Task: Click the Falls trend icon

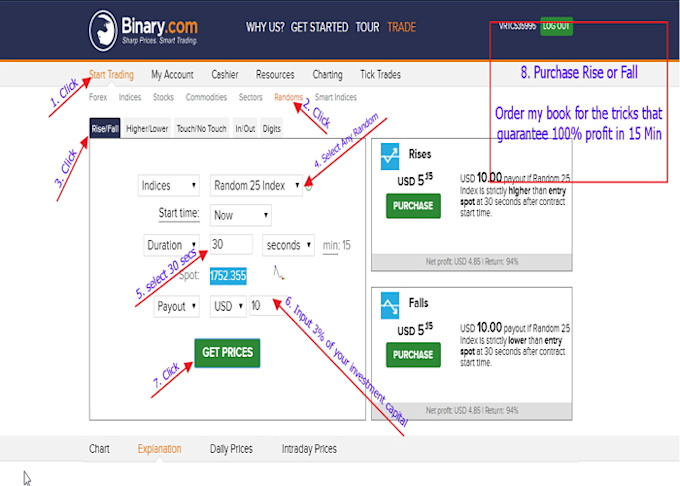Action: (389, 305)
